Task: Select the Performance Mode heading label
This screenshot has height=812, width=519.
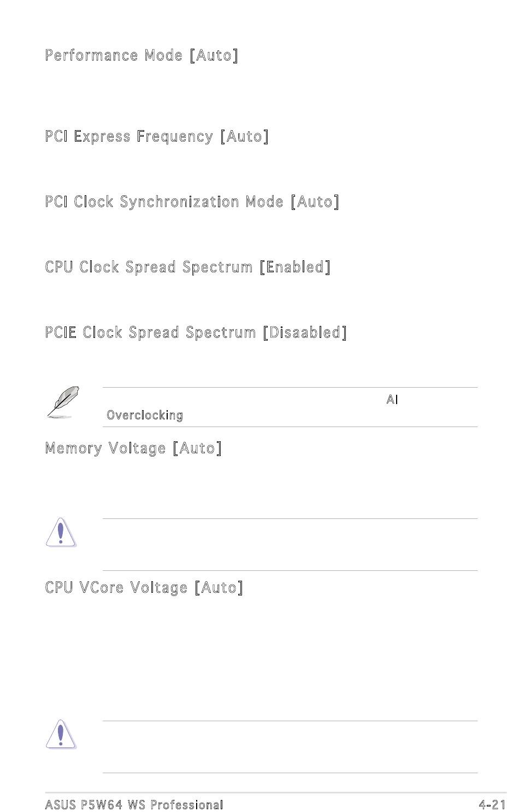Action: 114,55
